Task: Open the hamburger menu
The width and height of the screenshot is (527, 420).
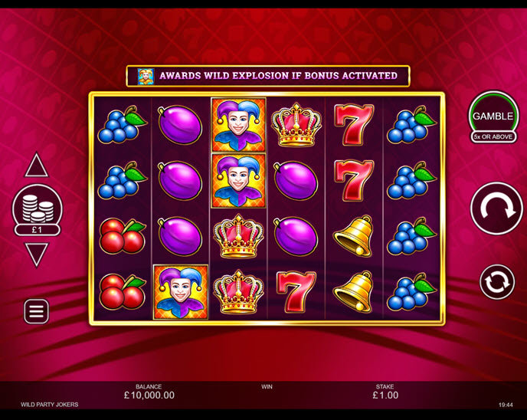Action: tap(36, 311)
